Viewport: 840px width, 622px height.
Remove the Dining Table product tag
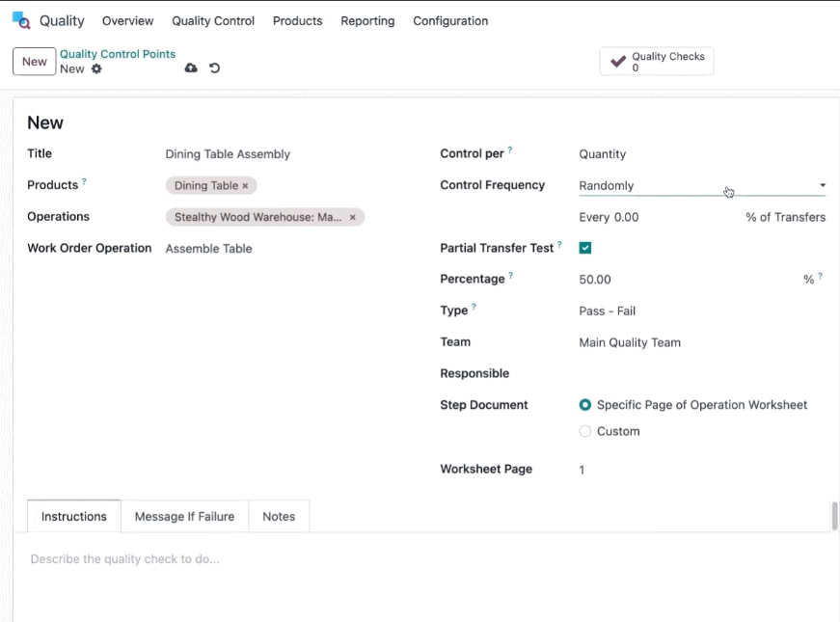pos(245,186)
